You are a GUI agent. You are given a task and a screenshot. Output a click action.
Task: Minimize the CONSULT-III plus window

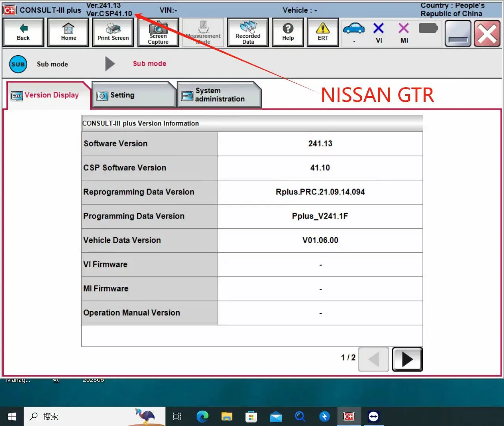458,34
